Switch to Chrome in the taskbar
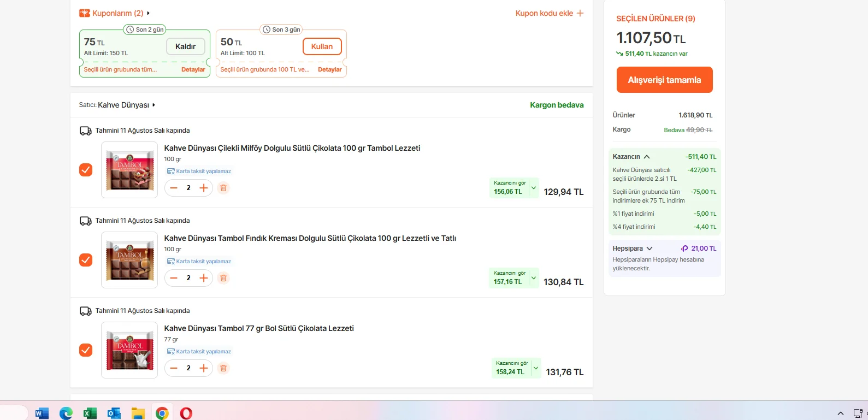 162,413
